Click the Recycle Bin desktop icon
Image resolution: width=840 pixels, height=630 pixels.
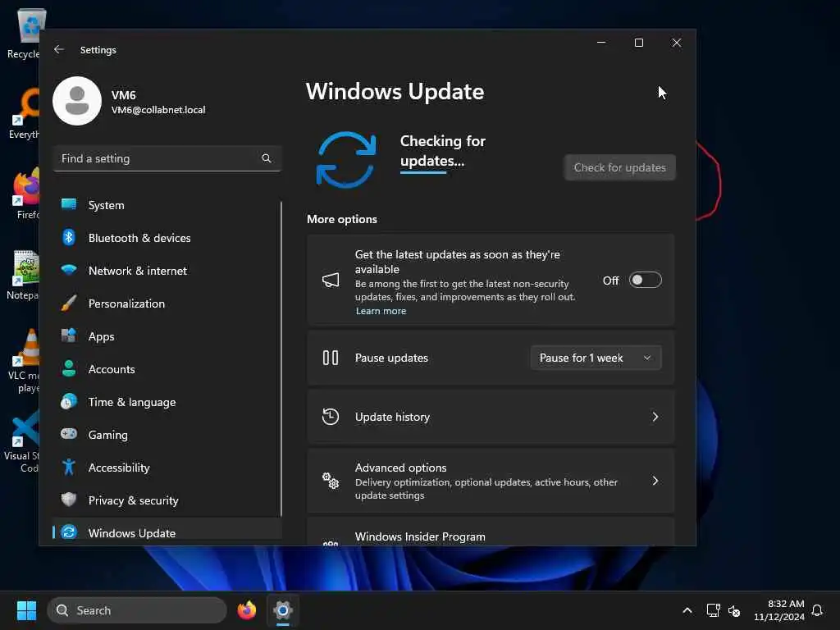click(x=24, y=34)
